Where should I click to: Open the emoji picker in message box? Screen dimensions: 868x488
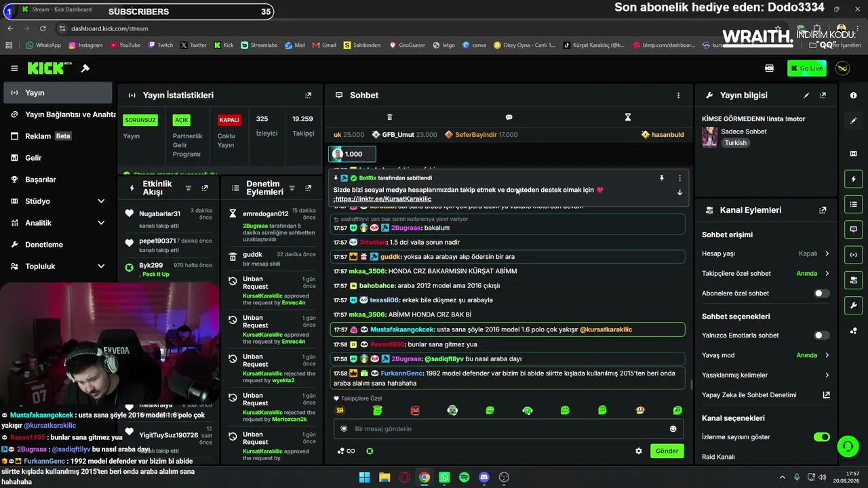point(673,429)
